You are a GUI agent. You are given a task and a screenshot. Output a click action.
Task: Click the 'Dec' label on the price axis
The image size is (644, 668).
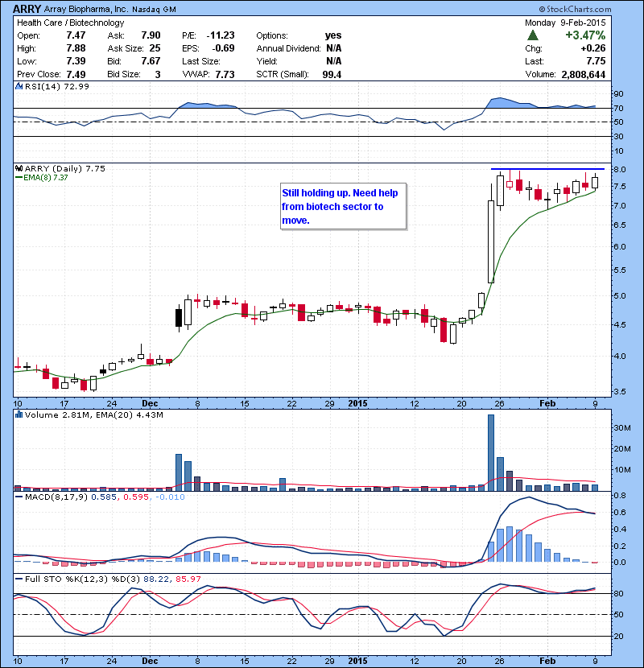[150, 403]
